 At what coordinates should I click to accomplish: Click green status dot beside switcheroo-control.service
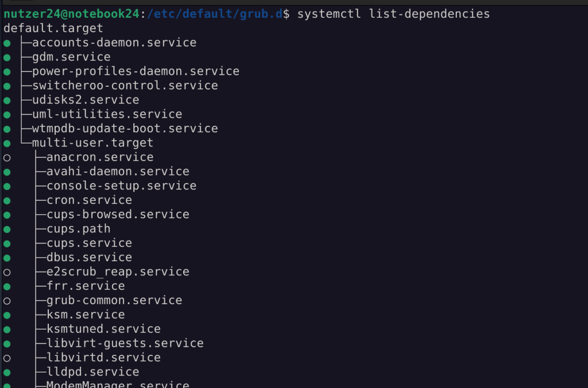click(x=7, y=86)
